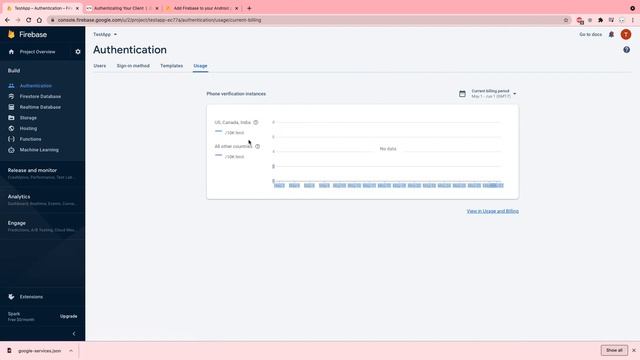Viewport: 640px width, 360px height.
Task: Click the browser forward arrow
Action: [18, 20]
